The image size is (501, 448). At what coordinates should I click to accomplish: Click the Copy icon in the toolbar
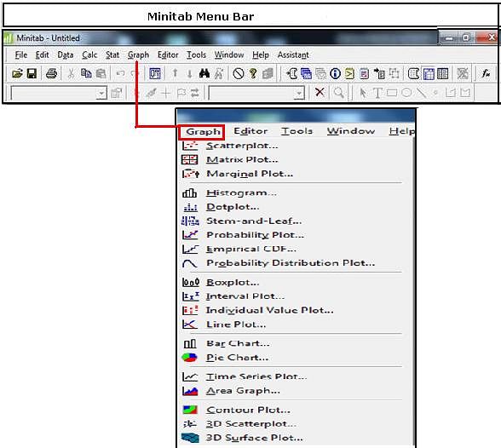[85, 74]
